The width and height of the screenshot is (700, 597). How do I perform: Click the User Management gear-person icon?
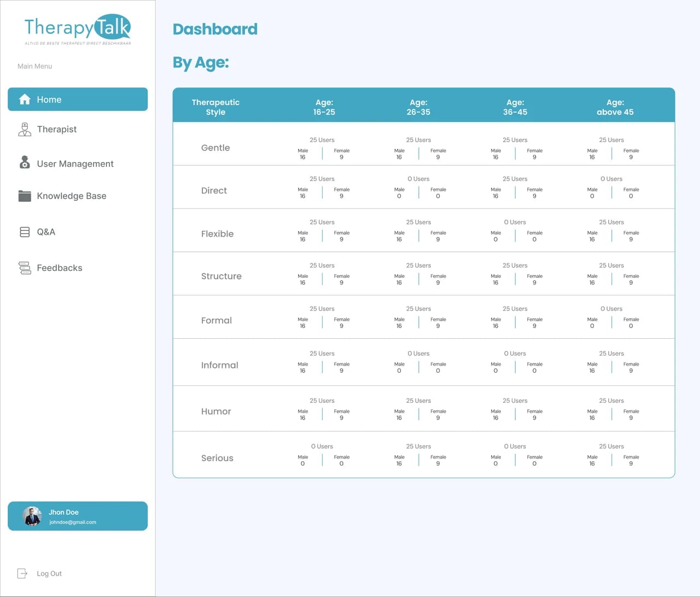tap(25, 162)
